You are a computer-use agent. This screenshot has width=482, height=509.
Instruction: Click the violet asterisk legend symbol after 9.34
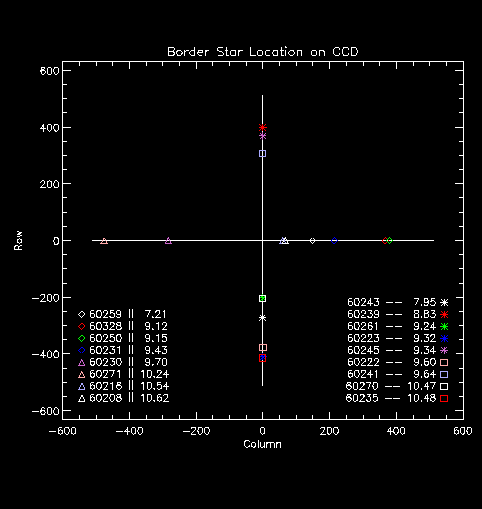[x=444, y=350]
